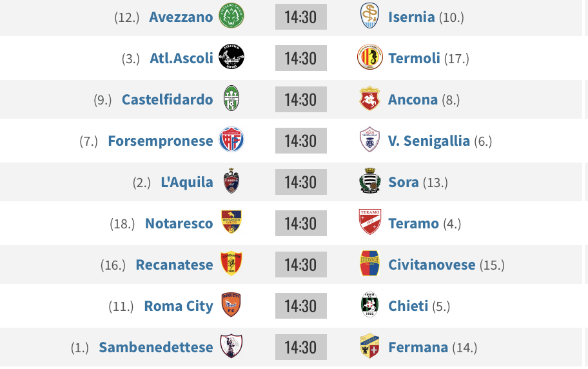
Task: Open the Sambenedettese team link
Action: [x=155, y=347]
